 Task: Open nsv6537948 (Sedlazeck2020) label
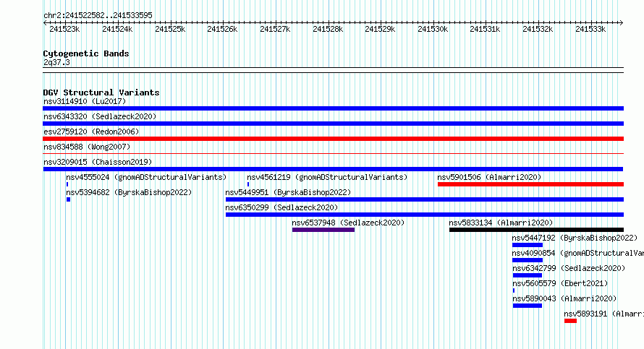click(348, 223)
